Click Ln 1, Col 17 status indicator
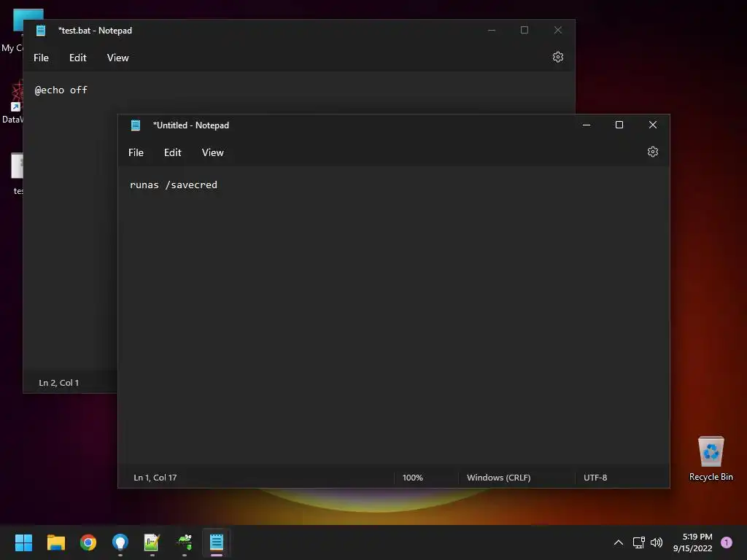This screenshot has height=560, width=747. [155, 478]
